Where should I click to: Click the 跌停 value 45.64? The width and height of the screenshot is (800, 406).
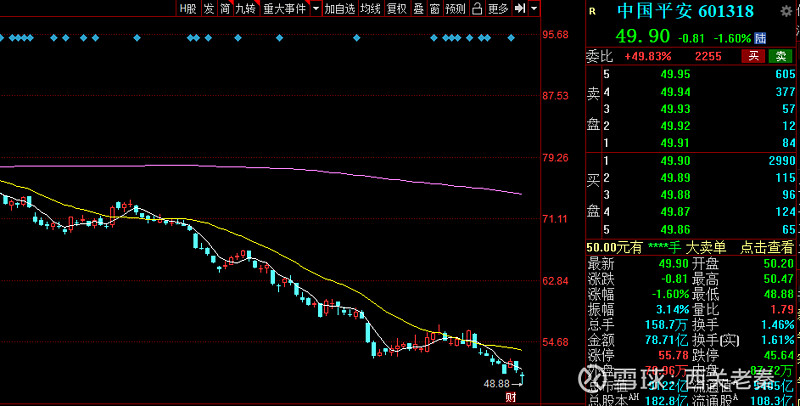(x=780, y=355)
